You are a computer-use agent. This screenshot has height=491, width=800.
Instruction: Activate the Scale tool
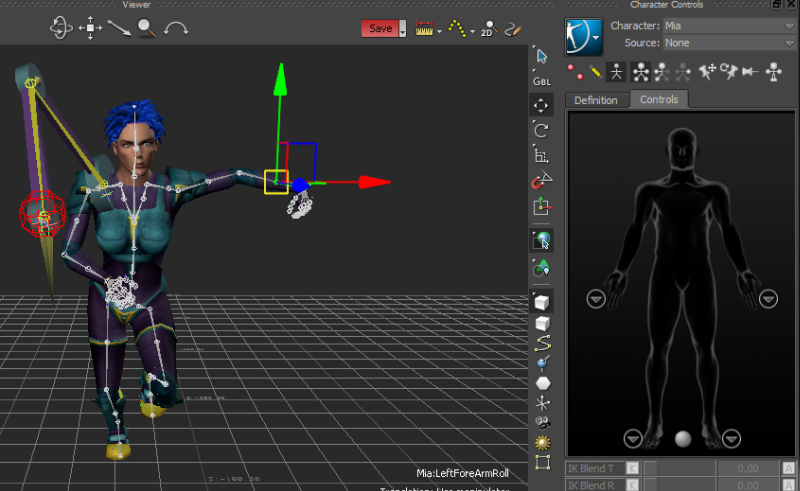[541, 155]
